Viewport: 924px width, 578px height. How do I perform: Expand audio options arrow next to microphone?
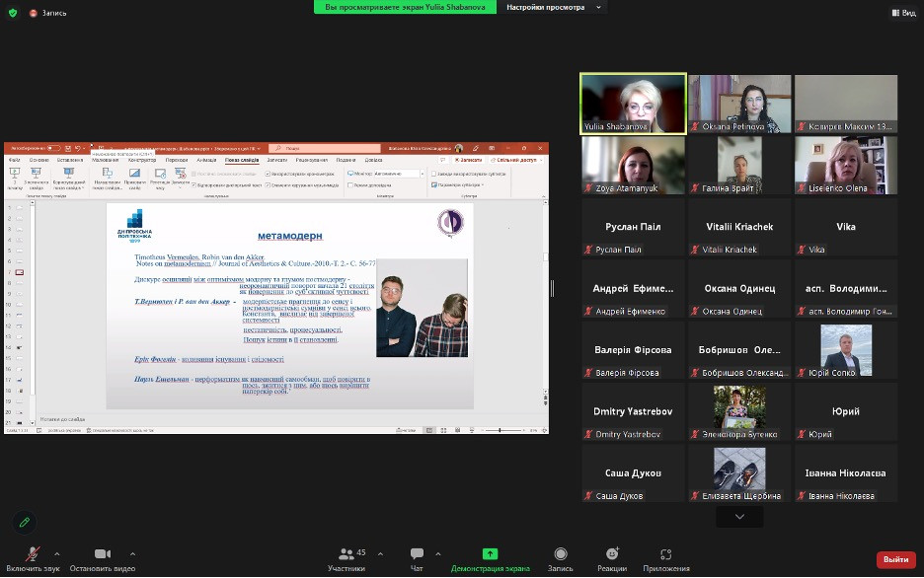click(57, 553)
